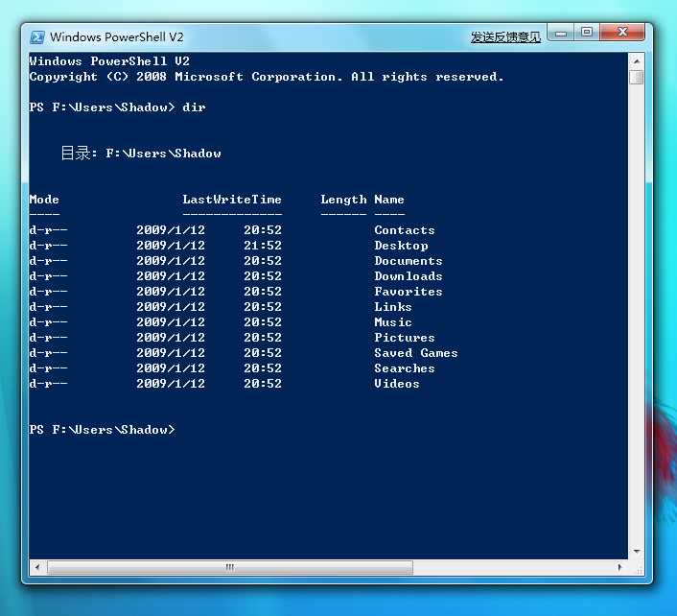
Task: Click the Favorites folder name
Action: [408, 291]
